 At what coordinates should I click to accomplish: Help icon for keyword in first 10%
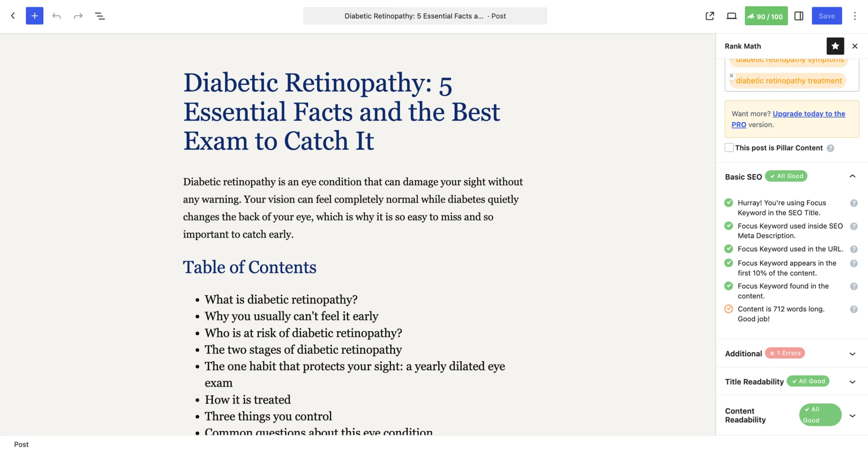pos(854,264)
